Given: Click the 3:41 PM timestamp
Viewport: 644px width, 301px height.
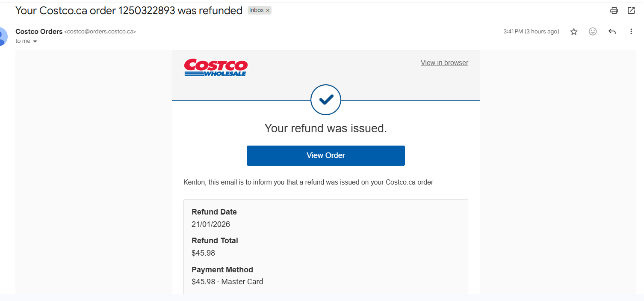Looking at the screenshot, I should pos(531,32).
